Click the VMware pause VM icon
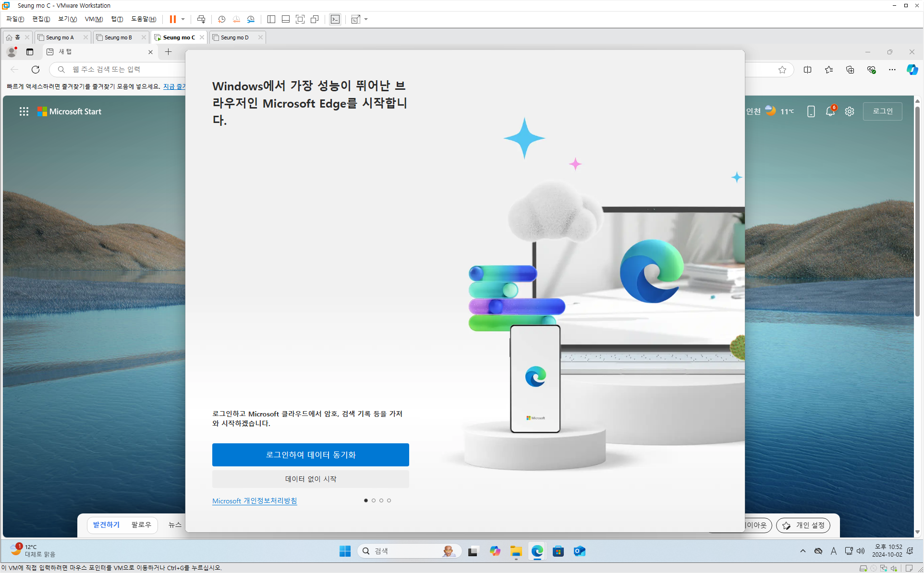924x573 pixels. click(x=172, y=19)
